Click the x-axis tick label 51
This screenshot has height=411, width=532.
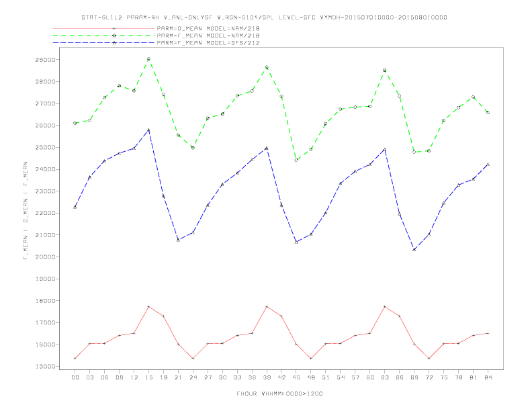coord(326,377)
